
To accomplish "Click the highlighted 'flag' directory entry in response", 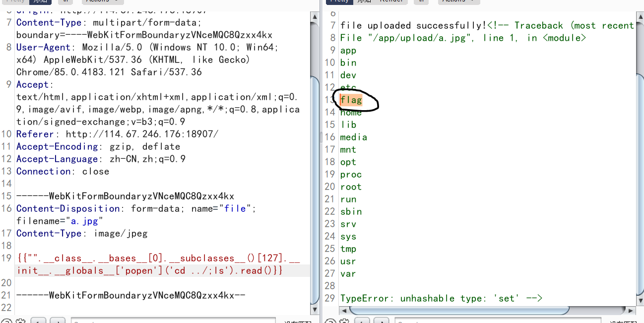I will tap(351, 100).
